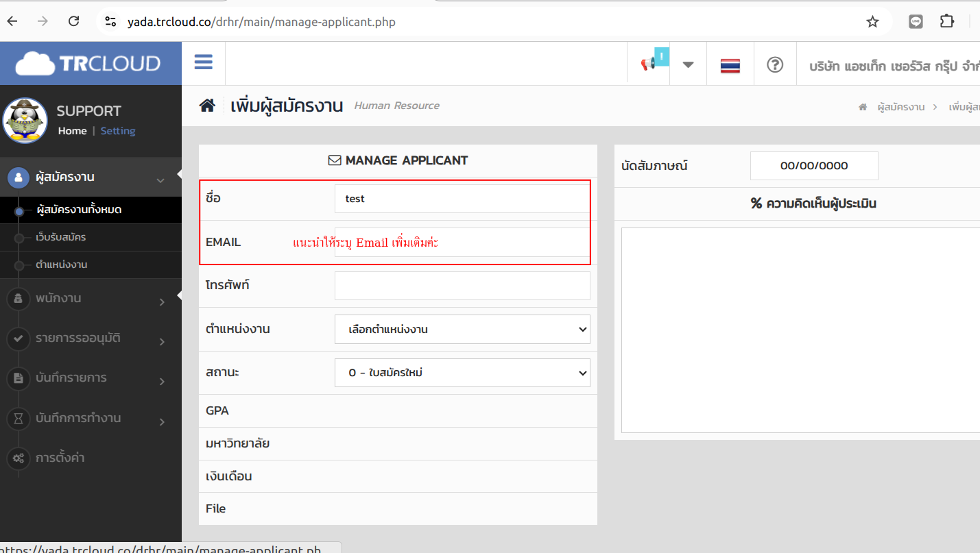Click the SUPPORT user avatar
Screen dimensions: 980x553
tap(25, 120)
